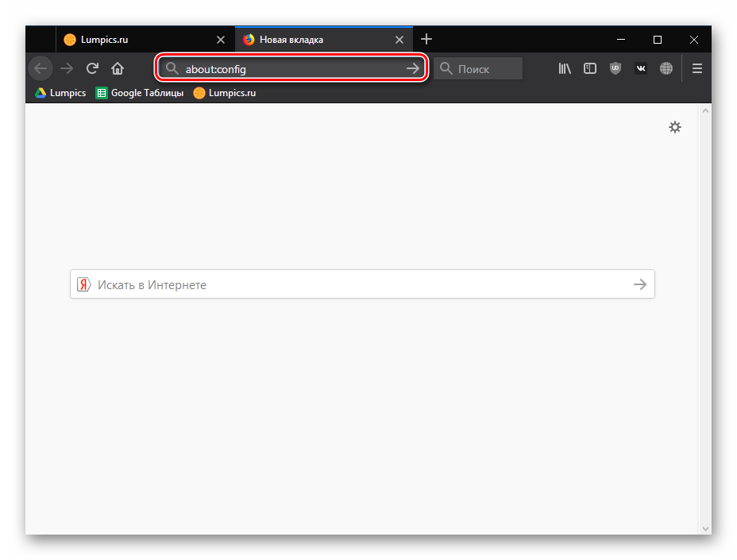Image resolution: width=737 pixels, height=560 pixels.
Task: Close the Новая вкладка tab
Action: [x=399, y=40]
